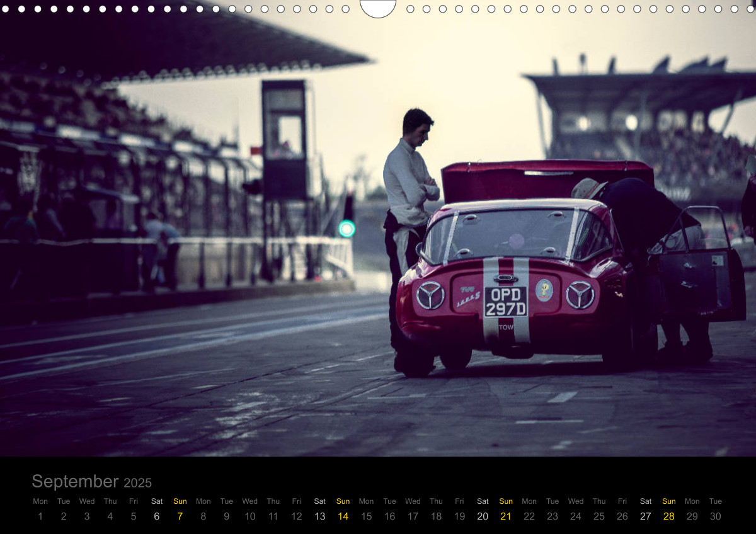Select Saturday the 27th
This screenshot has height=534, width=756.
[x=646, y=516]
